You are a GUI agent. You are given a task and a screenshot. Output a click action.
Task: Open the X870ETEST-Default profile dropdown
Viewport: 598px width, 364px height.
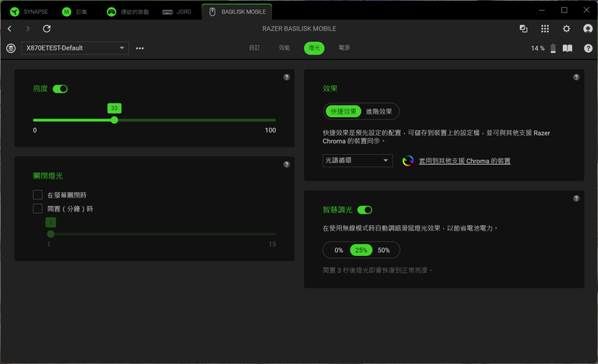(75, 48)
